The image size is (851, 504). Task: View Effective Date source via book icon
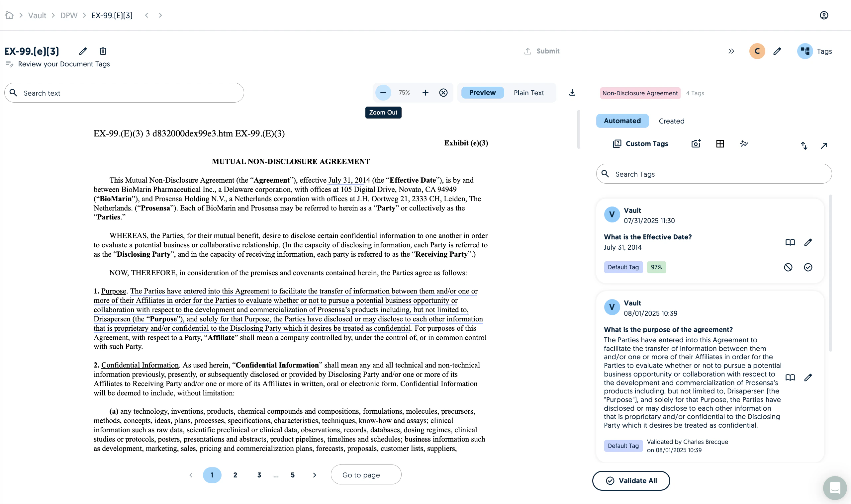(x=790, y=242)
